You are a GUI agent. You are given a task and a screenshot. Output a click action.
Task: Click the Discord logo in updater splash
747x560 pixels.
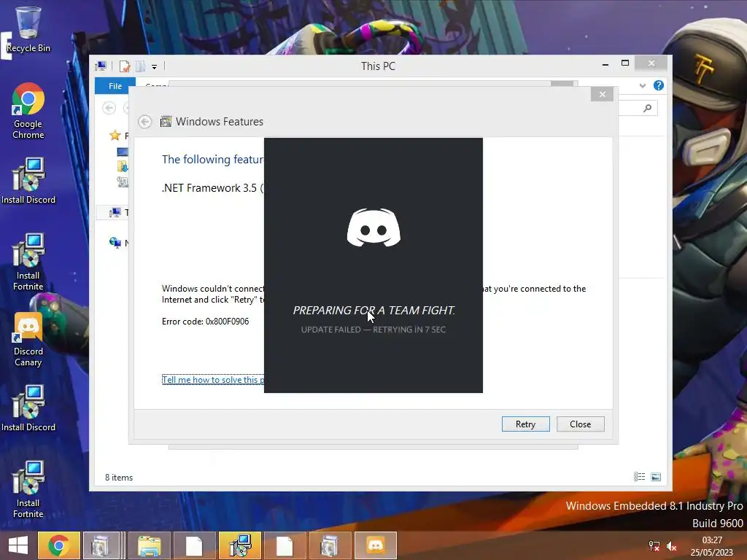[x=373, y=227]
